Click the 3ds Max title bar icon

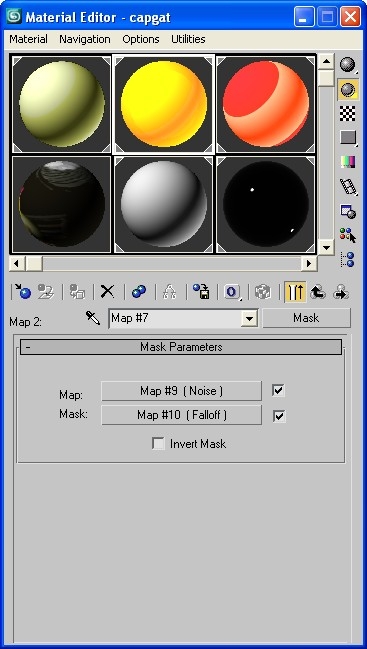pyautogui.click(x=14, y=17)
